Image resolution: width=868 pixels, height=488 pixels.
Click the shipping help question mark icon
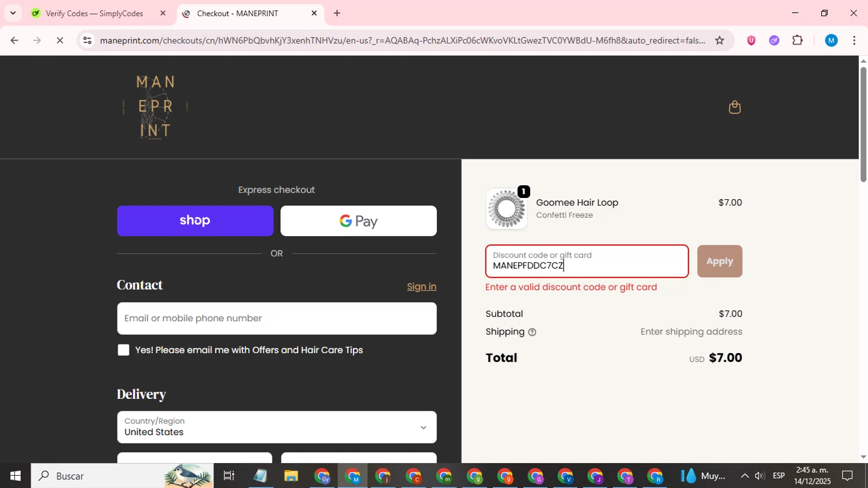[532, 332]
